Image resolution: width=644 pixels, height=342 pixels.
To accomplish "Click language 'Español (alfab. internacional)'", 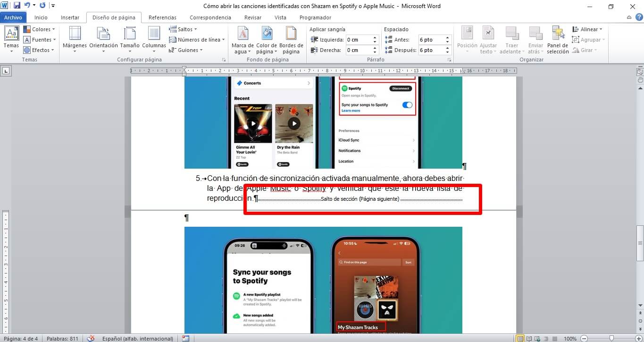I will [138, 339].
